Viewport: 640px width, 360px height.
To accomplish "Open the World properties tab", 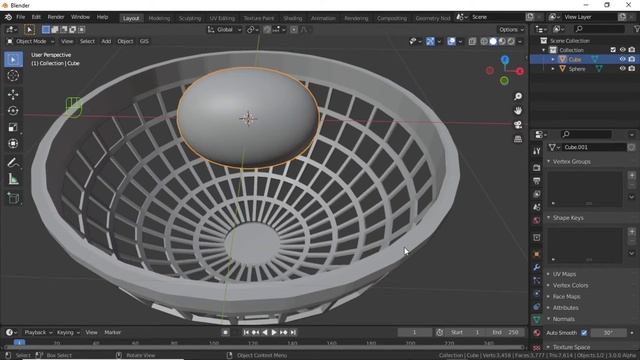I will coord(537,220).
